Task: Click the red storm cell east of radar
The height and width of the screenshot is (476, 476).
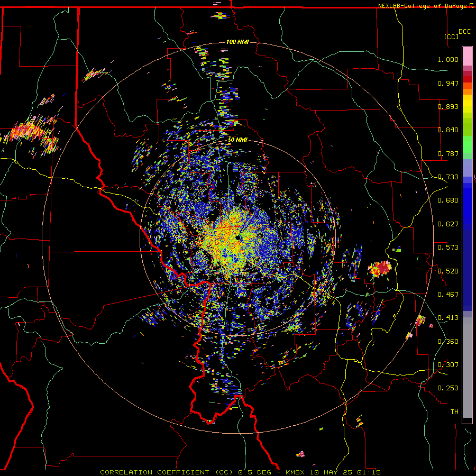Action: point(381,269)
